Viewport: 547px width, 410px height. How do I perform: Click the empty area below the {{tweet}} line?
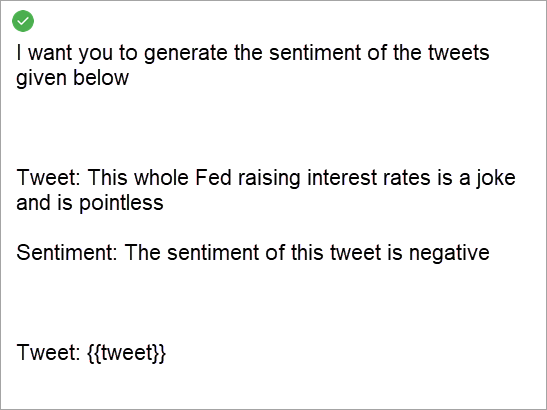pos(274,387)
